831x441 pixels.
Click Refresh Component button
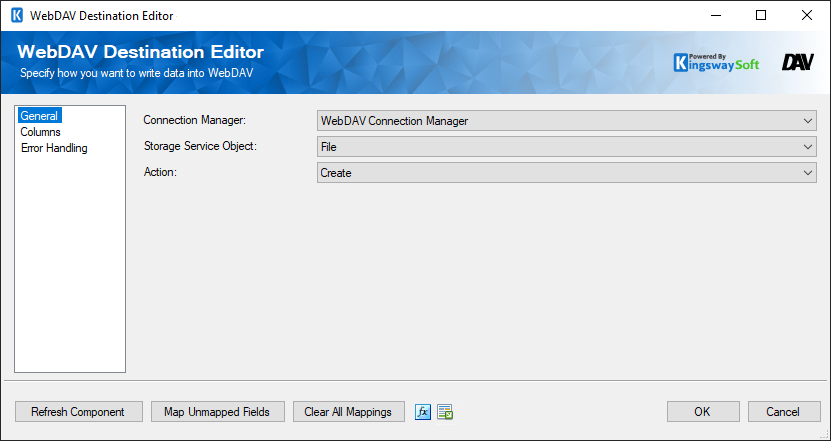pos(79,412)
